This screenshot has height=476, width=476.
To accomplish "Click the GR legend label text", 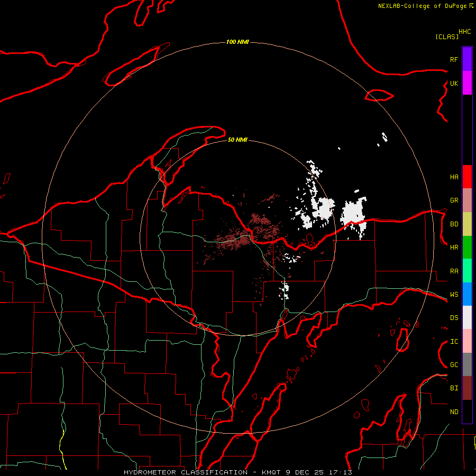I will (454, 200).
